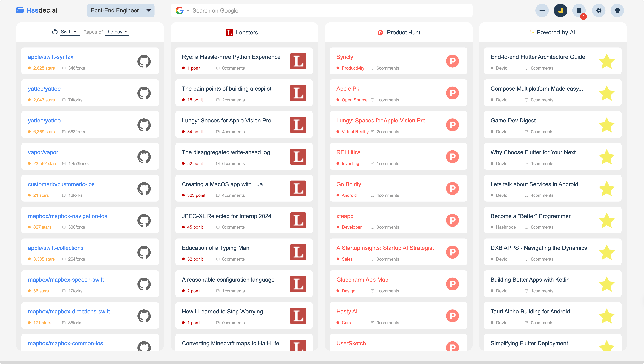
Task: Click Product Hunt icon on Syncly card
Action: point(452,61)
